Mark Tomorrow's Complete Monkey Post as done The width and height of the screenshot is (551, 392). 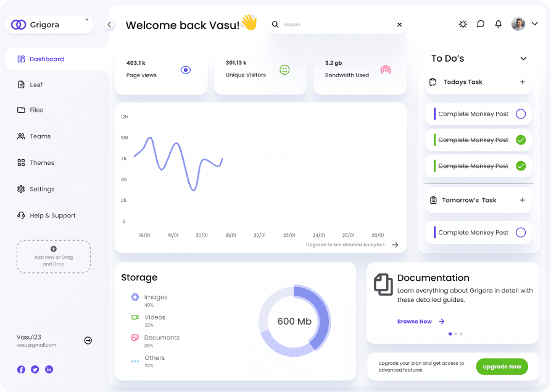pyautogui.click(x=522, y=232)
